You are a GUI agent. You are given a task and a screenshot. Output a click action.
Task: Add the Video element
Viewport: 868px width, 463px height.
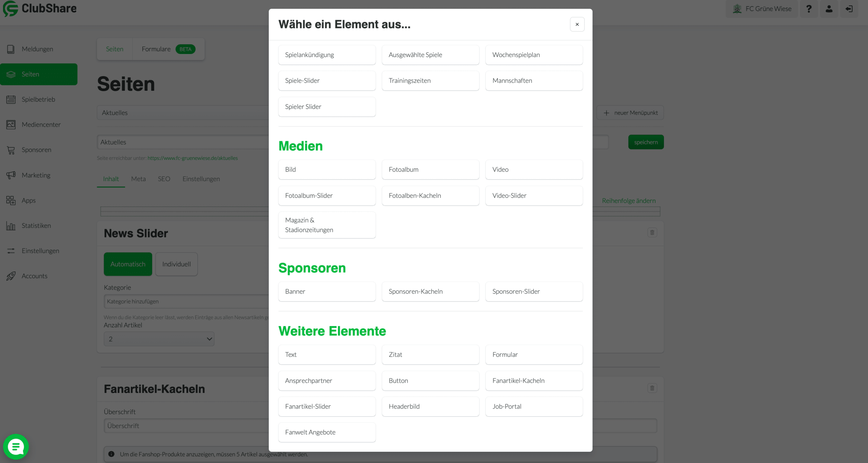pos(534,170)
